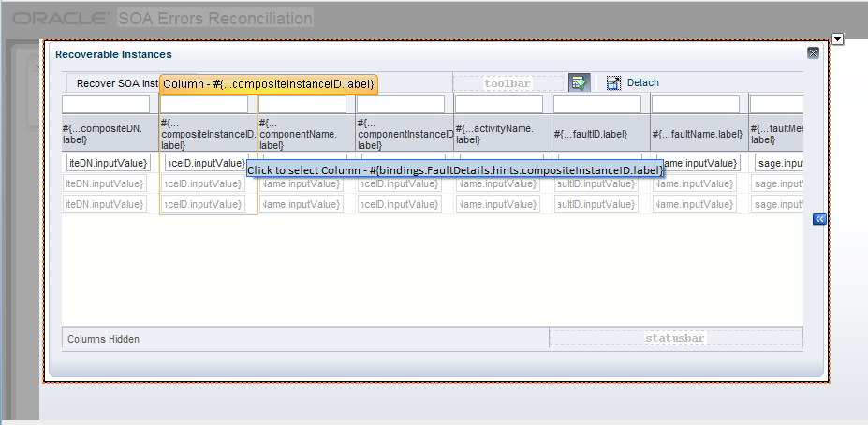Click the toolbar facet placeholder

pos(508,83)
